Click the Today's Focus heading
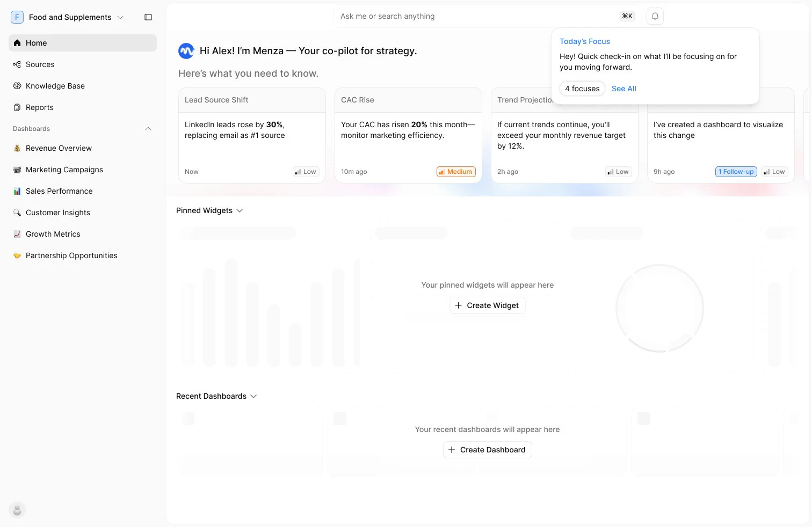 [585, 41]
